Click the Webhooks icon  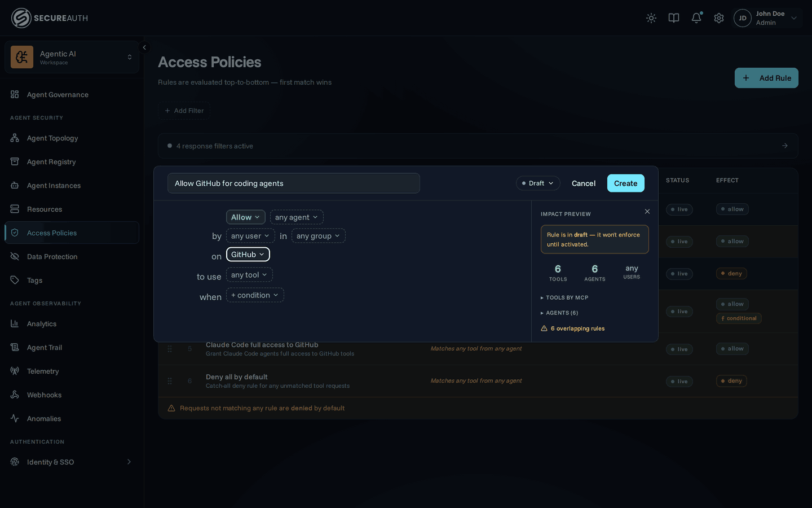(x=15, y=395)
